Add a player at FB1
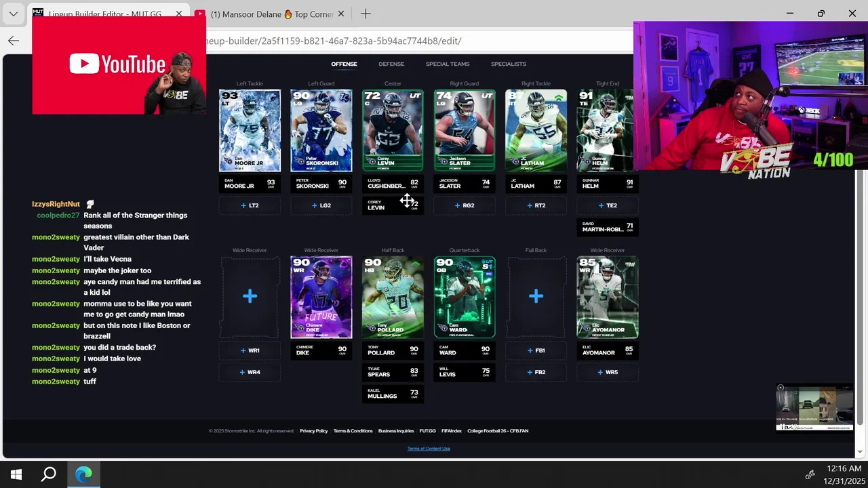The width and height of the screenshot is (868, 488). tap(536, 350)
